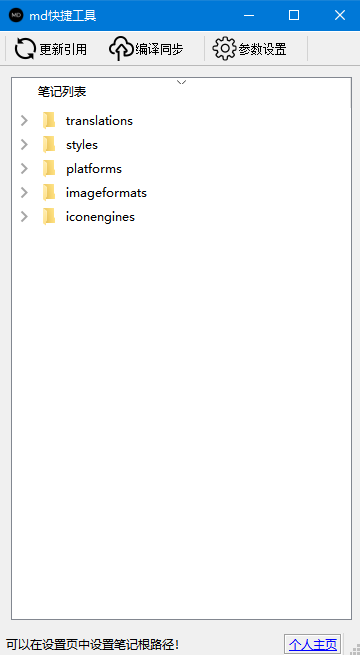Expand the platforms folder chevron
The image size is (362, 666).
tap(24, 169)
